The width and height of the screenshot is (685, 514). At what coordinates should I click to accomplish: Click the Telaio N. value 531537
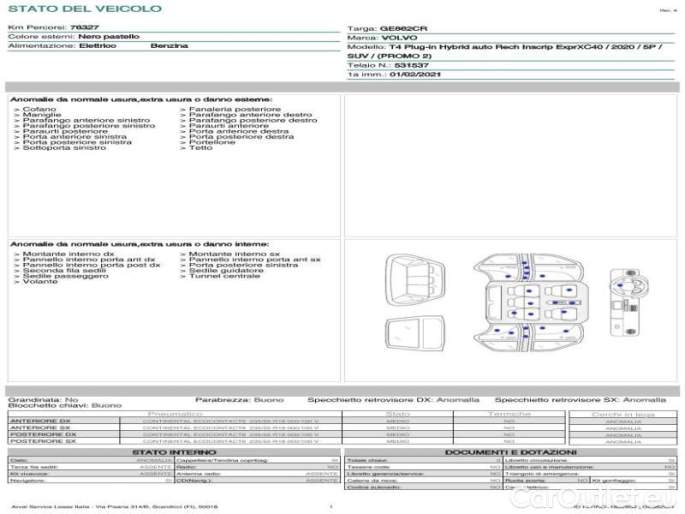[412, 65]
